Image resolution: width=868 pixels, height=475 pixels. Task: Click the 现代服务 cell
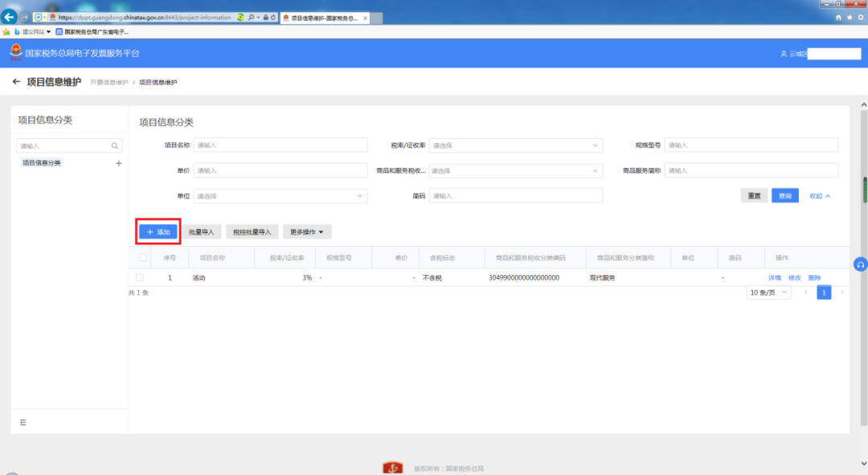[602, 278]
